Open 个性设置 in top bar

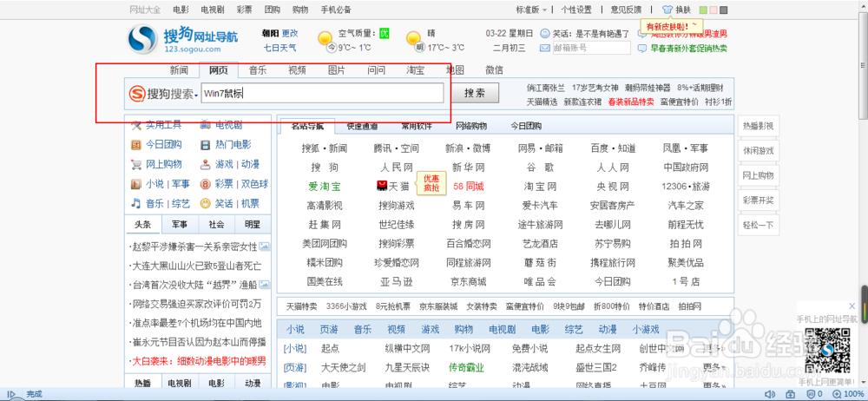coord(576,10)
